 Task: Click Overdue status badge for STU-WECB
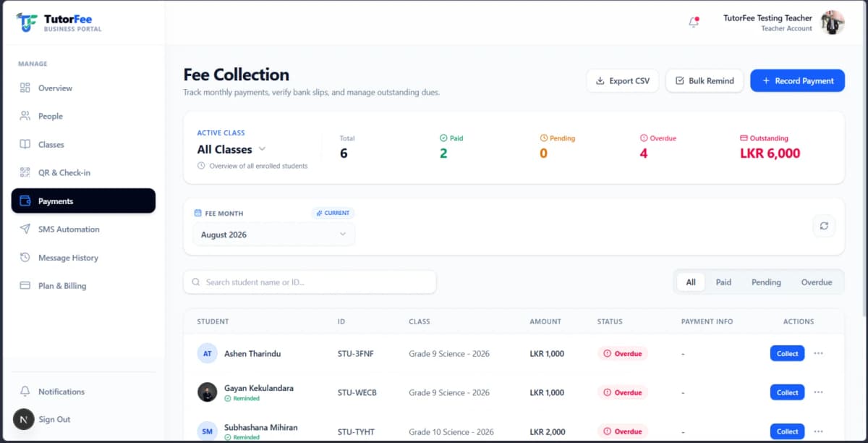point(623,392)
